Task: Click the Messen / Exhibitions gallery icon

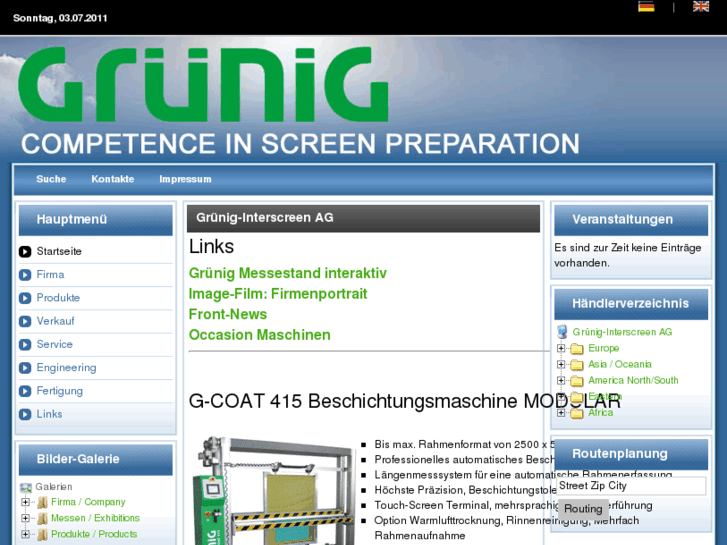Action: pyautogui.click(x=43, y=518)
